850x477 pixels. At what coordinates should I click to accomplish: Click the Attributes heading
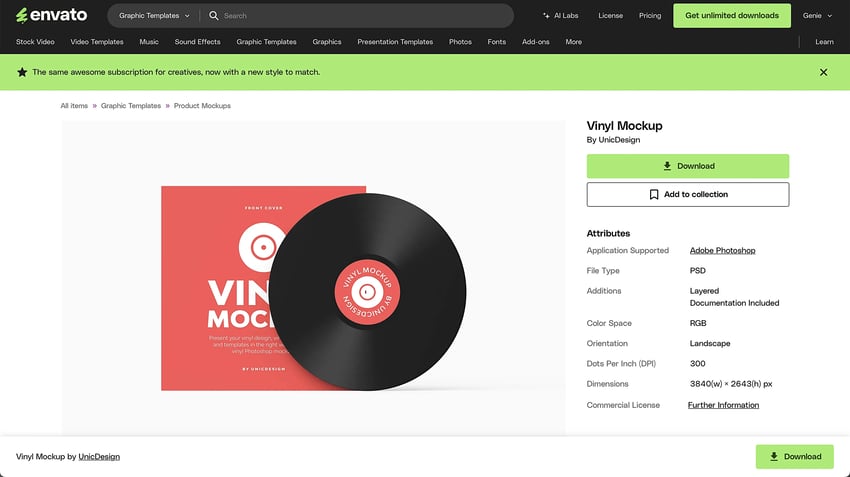(x=608, y=234)
